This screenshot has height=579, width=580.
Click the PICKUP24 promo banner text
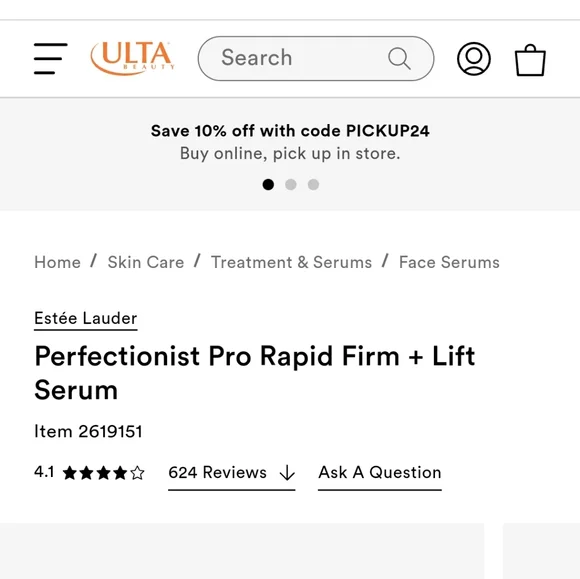click(290, 131)
